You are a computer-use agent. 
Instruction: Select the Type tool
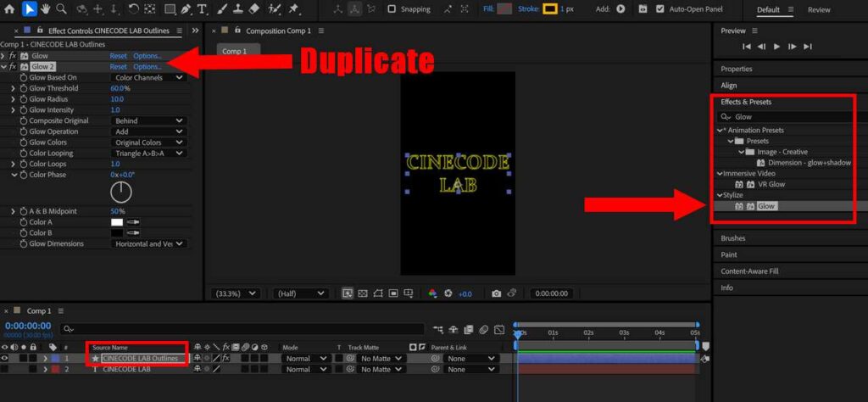click(x=202, y=8)
